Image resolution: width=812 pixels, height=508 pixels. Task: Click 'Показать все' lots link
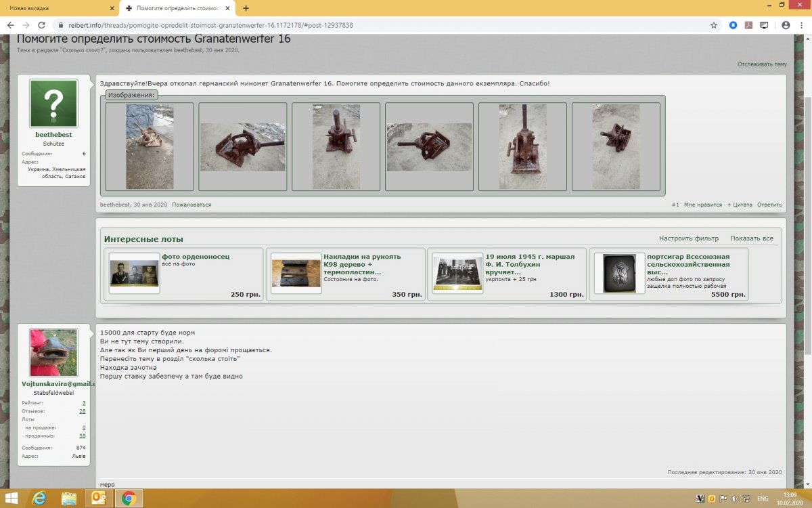(751, 238)
